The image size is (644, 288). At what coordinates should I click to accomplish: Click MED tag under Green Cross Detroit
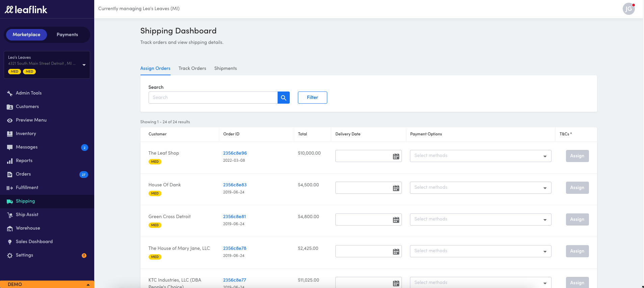tap(155, 225)
